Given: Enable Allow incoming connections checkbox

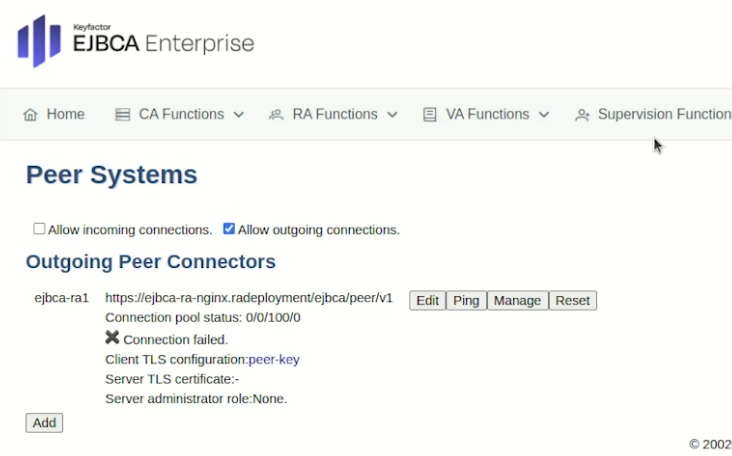Looking at the screenshot, I should coord(40,229).
